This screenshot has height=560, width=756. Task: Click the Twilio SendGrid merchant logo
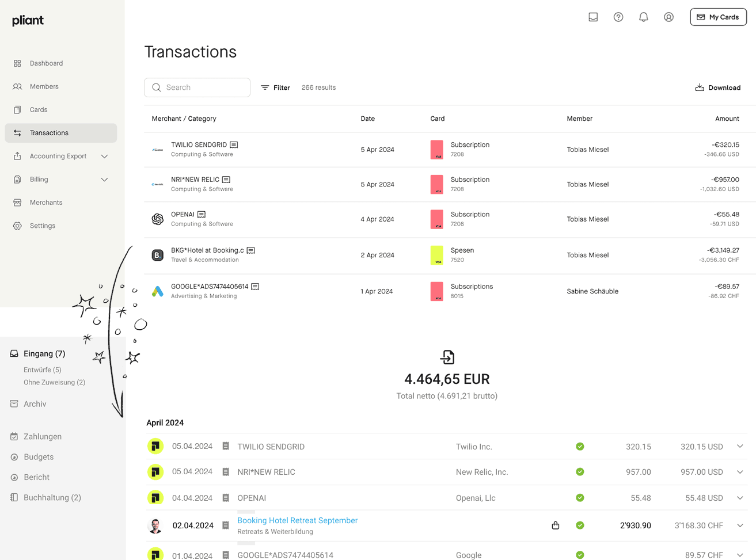tap(157, 150)
